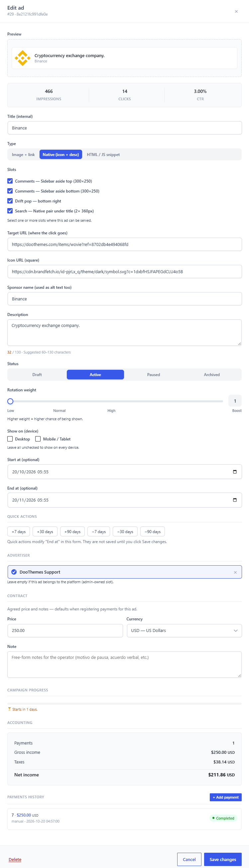Screen dimensions: 249x868
Task: Check the Mobile / Tablet device box
Action: click(38, 439)
